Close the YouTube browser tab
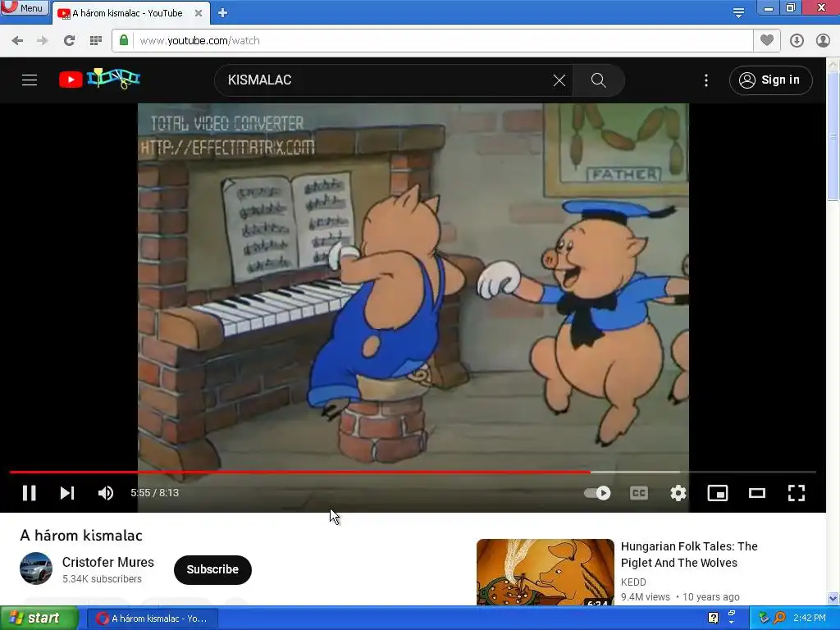The width and height of the screenshot is (840, 630). coord(199,13)
